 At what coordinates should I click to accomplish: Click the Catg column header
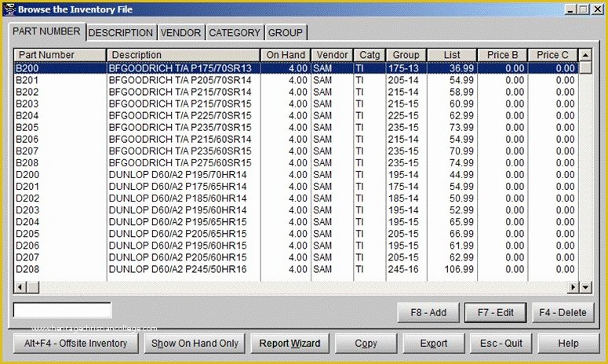[370, 55]
